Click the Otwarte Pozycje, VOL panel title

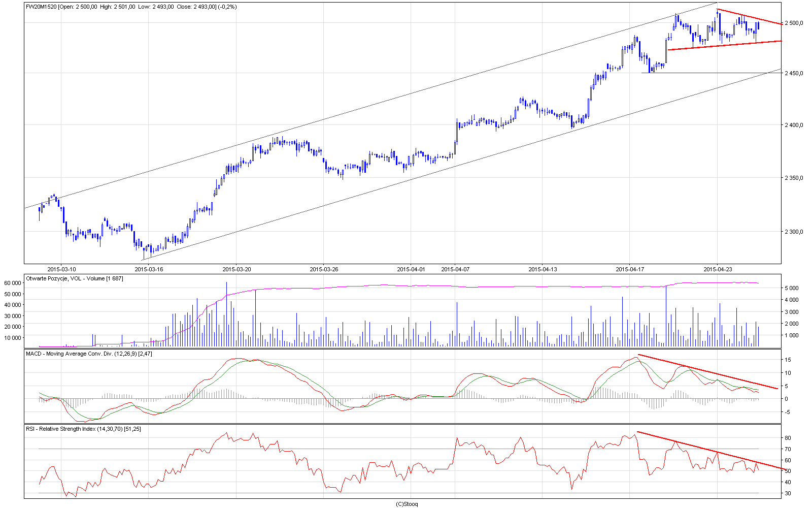point(74,278)
